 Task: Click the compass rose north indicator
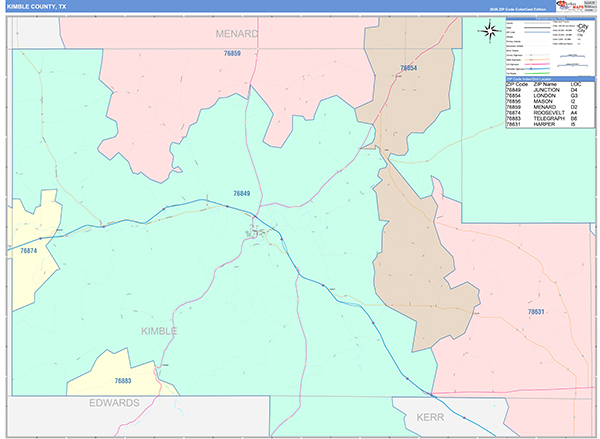(x=489, y=31)
